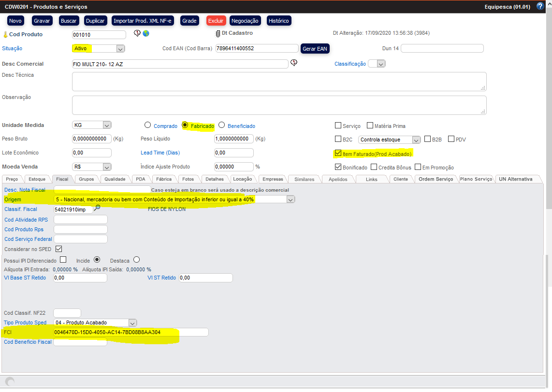Click the speech bubble icon after Desc Comercial
Screen dimensions: 552x392
coord(293,63)
